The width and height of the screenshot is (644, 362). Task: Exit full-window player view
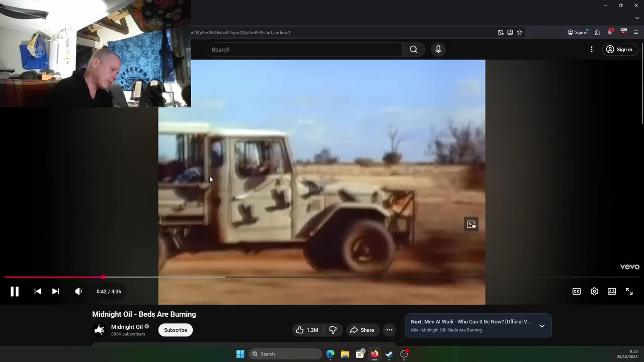629,292
